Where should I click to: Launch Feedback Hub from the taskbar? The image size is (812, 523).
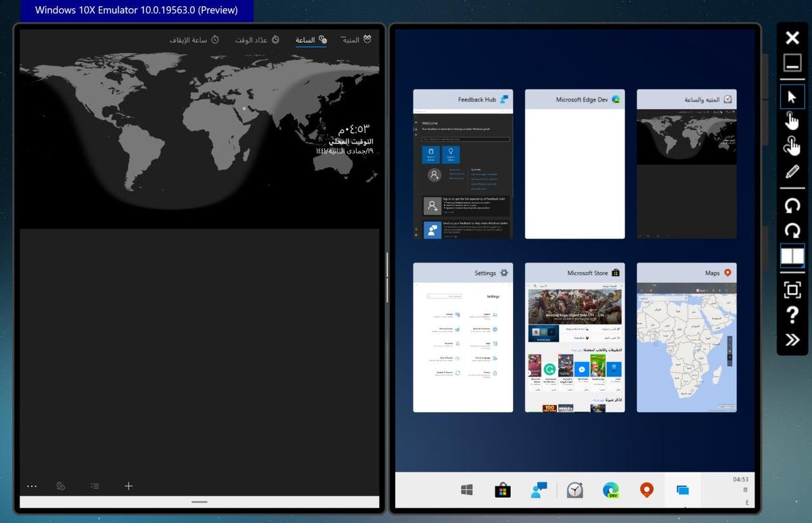coord(539,490)
